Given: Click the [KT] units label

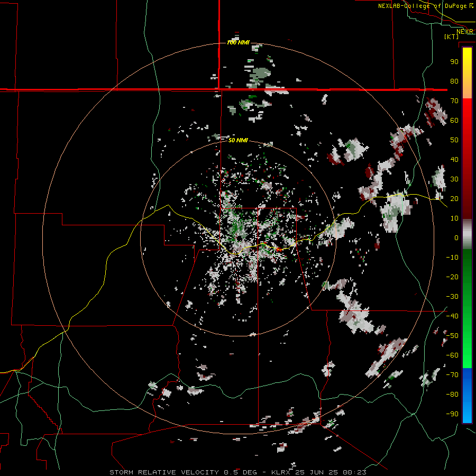Looking at the screenshot, I should (451, 36).
